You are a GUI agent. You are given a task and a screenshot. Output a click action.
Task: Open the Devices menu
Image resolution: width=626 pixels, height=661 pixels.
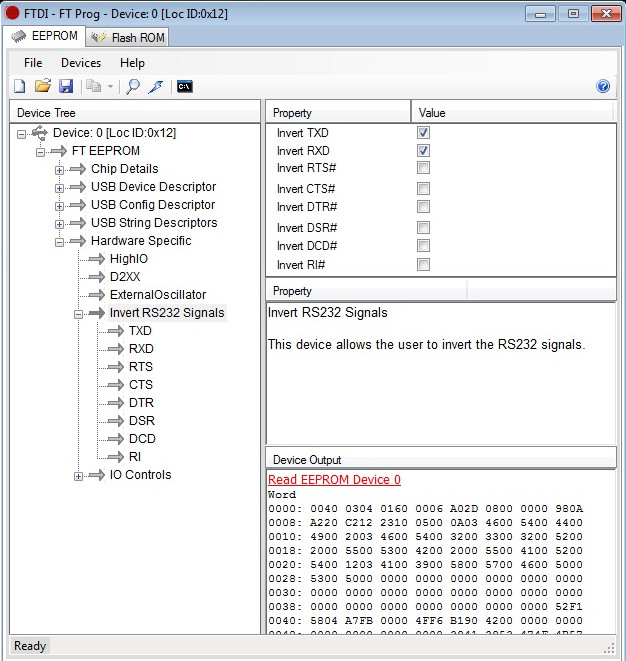(81, 63)
